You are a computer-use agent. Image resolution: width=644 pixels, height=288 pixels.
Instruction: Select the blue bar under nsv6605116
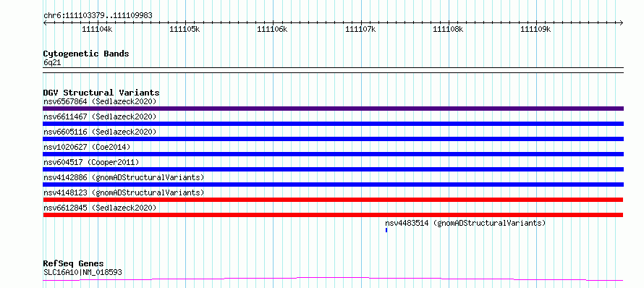[x=333, y=139]
